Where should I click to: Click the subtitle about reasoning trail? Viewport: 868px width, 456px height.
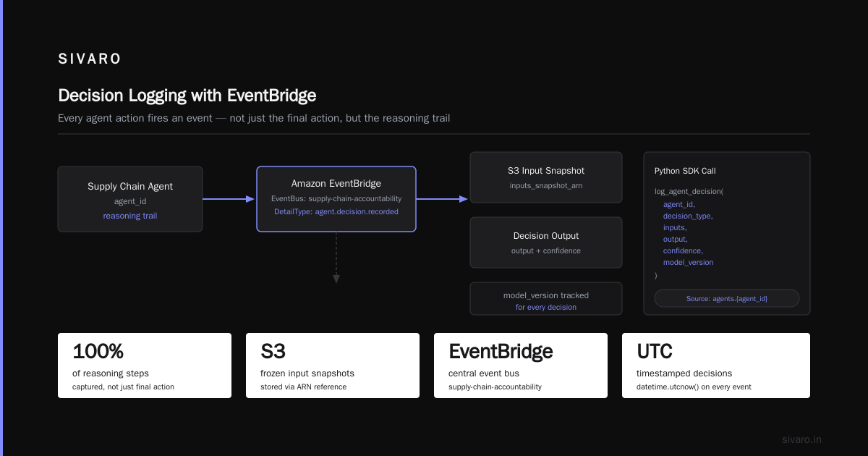click(x=254, y=118)
